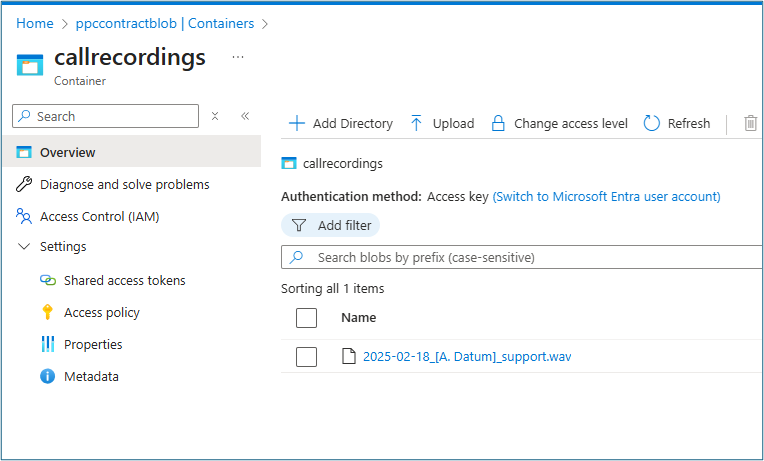Click the container icon beside callrecordings path
764x461 pixels.
pos(289,163)
